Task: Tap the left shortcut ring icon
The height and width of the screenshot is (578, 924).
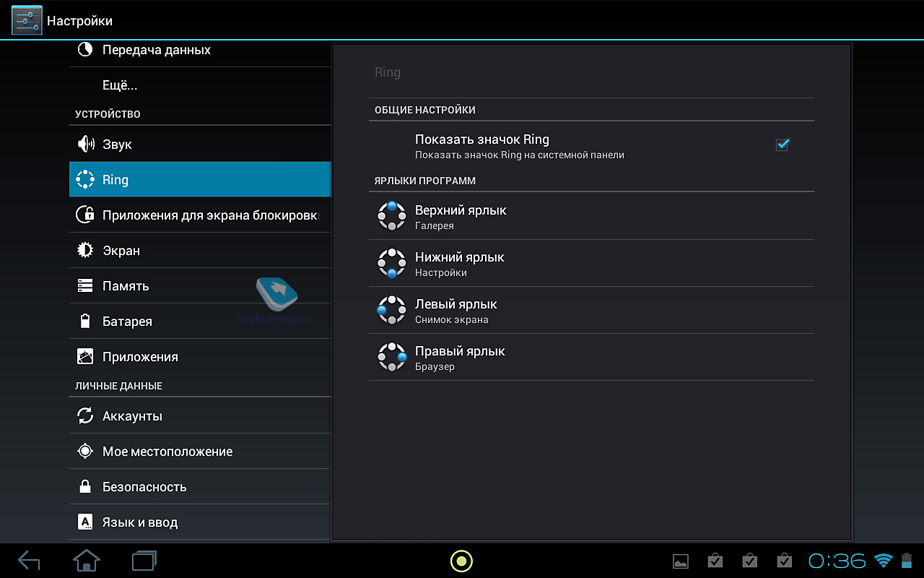Action: [x=392, y=310]
